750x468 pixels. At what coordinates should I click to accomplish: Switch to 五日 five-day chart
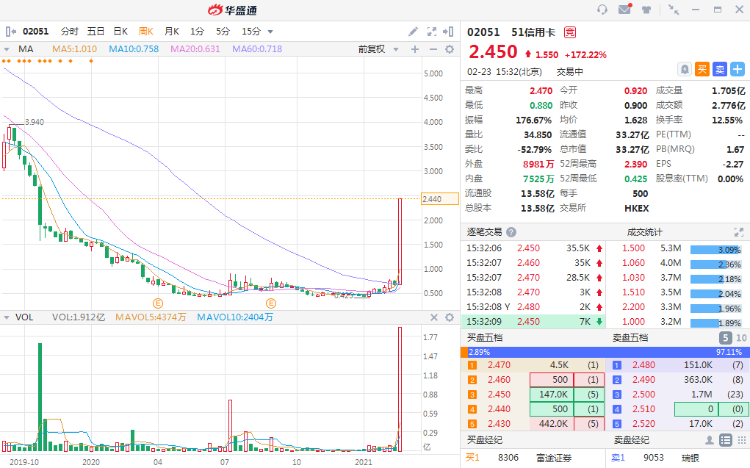[96, 32]
